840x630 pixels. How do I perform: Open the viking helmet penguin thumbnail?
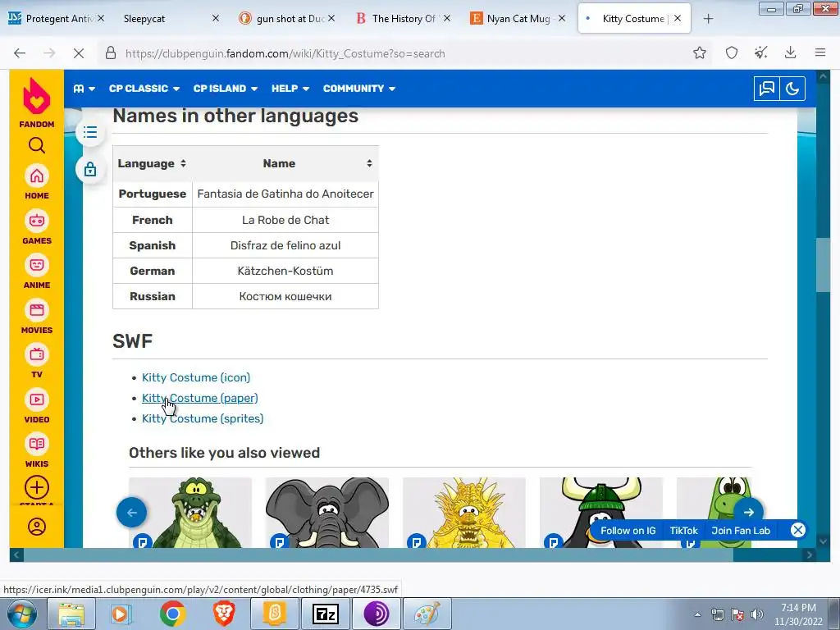(601, 513)
